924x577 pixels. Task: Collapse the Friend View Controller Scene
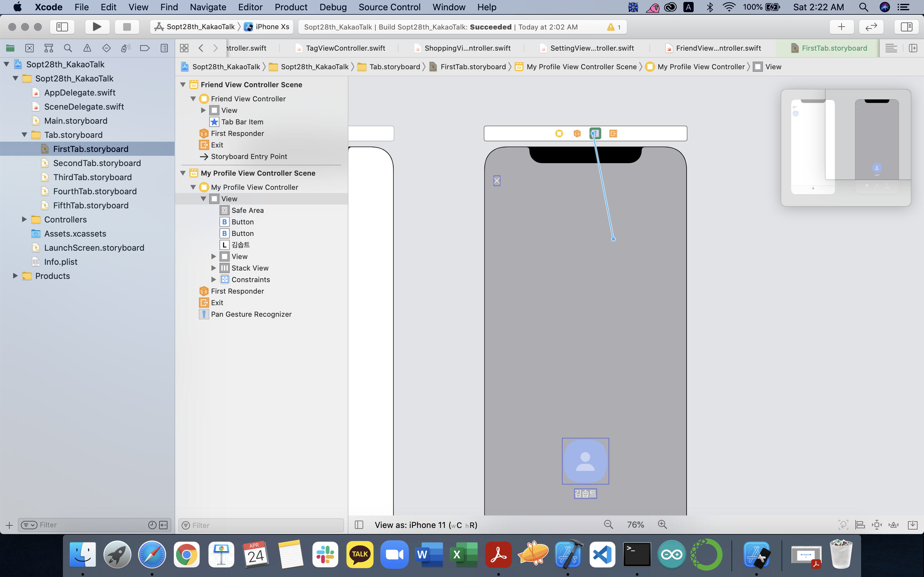183,85
